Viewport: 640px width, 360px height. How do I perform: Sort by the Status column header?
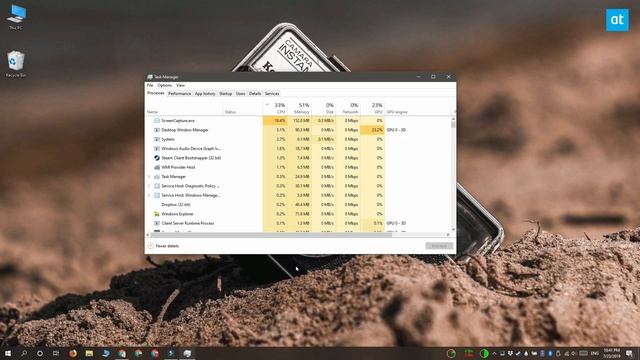[242, 108]
